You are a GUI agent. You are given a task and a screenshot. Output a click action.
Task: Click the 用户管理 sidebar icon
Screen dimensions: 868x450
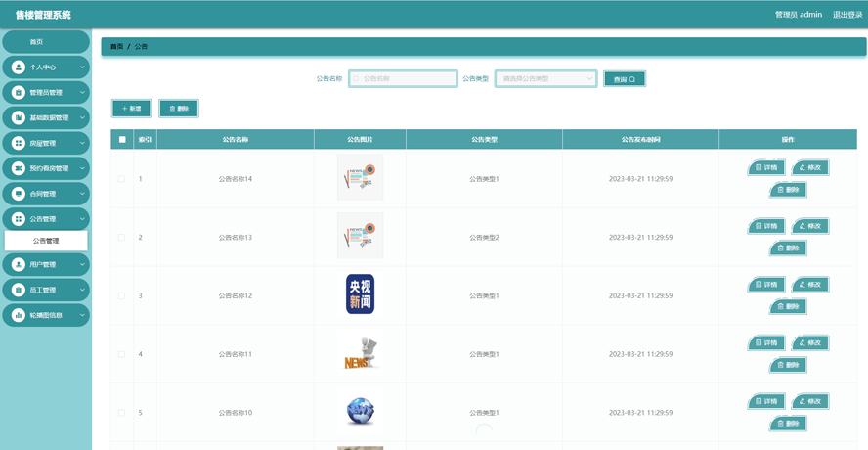tap(19, 264)
